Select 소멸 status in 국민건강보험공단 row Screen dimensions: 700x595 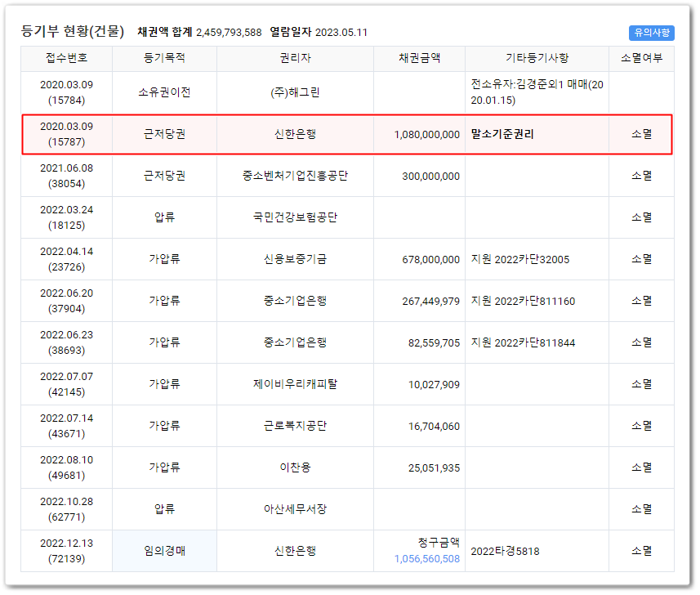[x=641, y=217]
